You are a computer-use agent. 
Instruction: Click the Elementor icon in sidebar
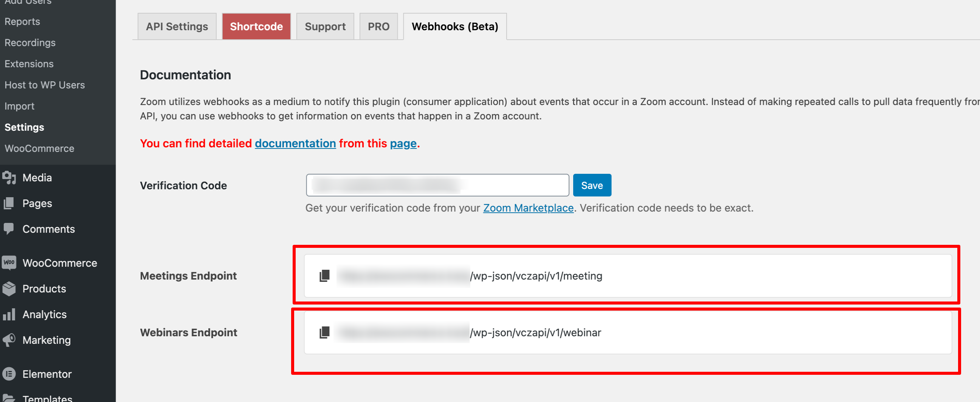9,374
